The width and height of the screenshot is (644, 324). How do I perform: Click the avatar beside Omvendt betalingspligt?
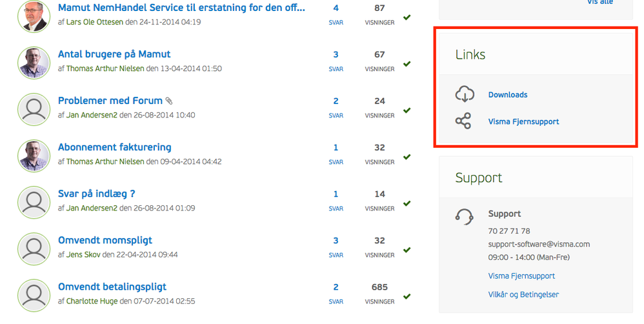point(34,295)
